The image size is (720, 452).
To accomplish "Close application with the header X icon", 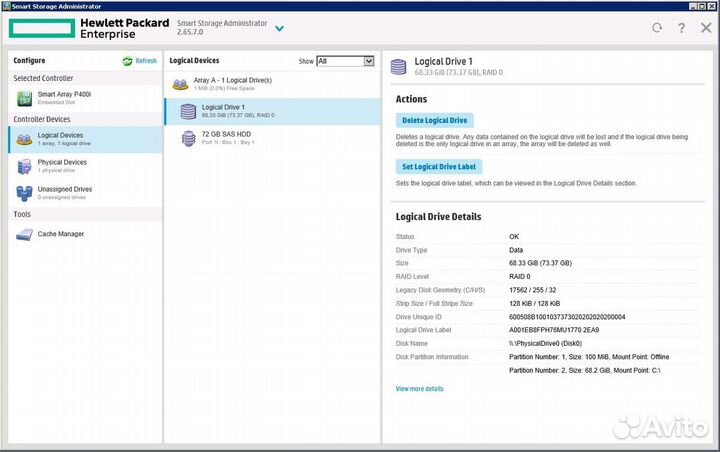I will point(706,28).
